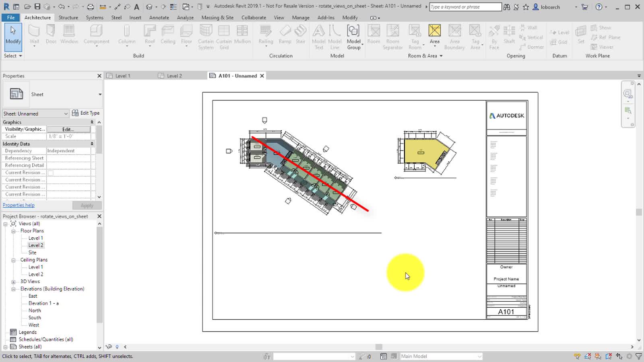
Task: Collapse the Ceiling Plans tree node
Action: click(13, 260)
